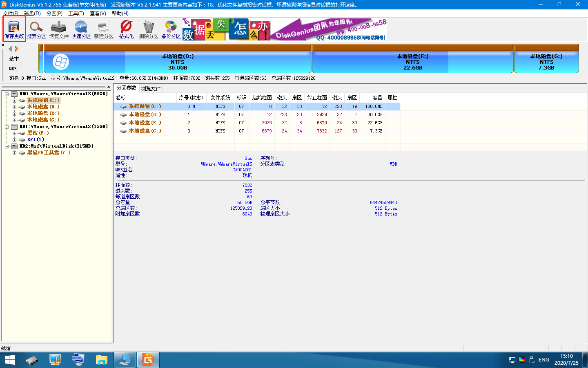
Task: Click the 属性 column header
Action: pos(392,98)
